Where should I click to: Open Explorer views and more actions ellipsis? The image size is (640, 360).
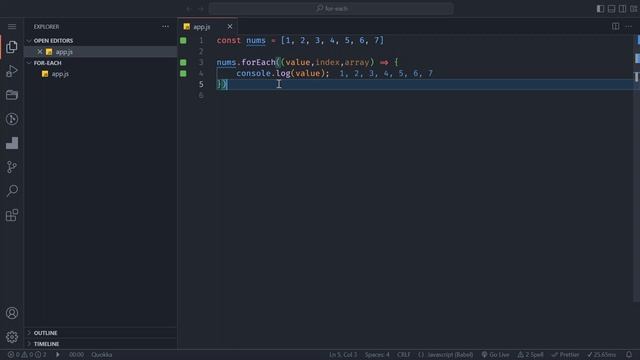pyautogui.click(x=165, y=27)
